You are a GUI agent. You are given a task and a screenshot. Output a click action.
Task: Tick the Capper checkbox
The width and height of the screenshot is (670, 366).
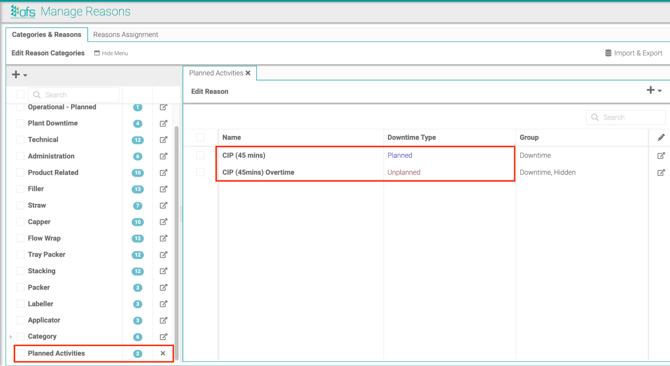tap(20, 222)
